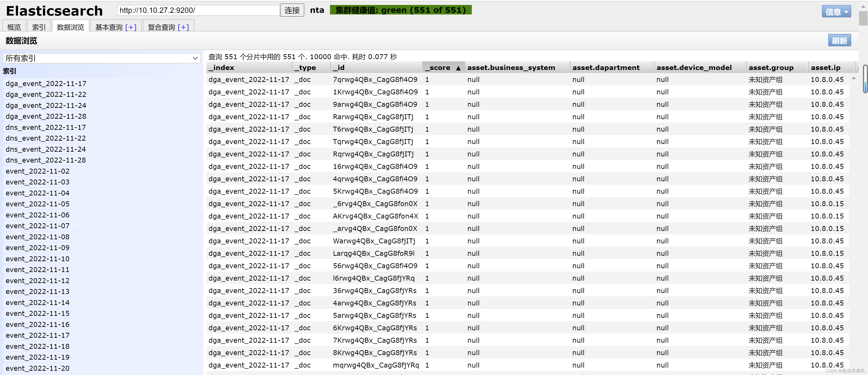Sort by asset.business_system column header
This screenshot has height=375, width=868.
pos(517,67)
